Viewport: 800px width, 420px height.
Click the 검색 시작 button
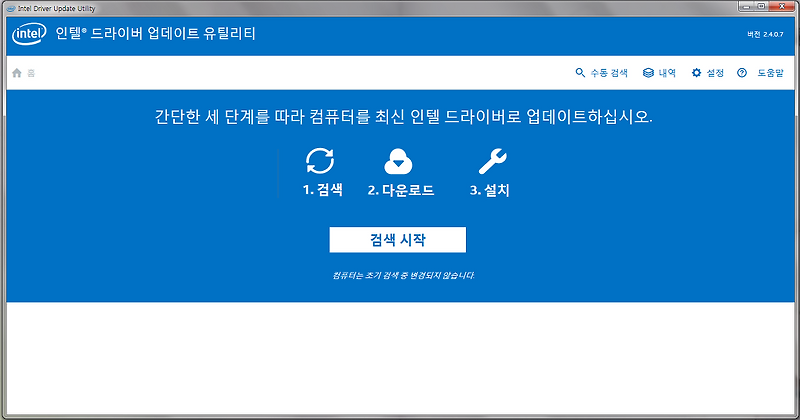click(x=397, y=240)
